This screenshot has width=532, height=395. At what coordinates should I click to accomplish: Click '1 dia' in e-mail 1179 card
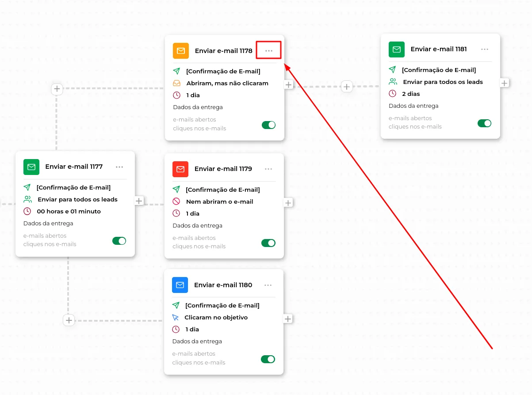click(x=193, y=213)
